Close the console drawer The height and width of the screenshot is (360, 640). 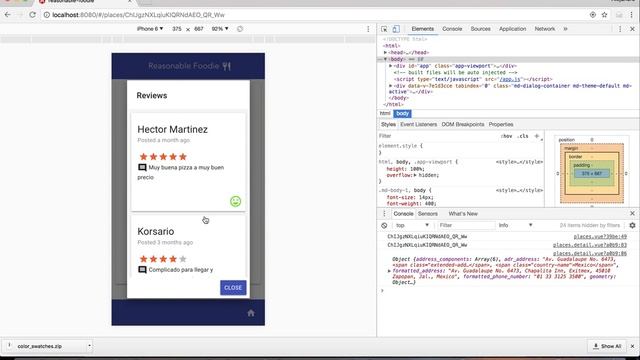[x=632, y=213]
